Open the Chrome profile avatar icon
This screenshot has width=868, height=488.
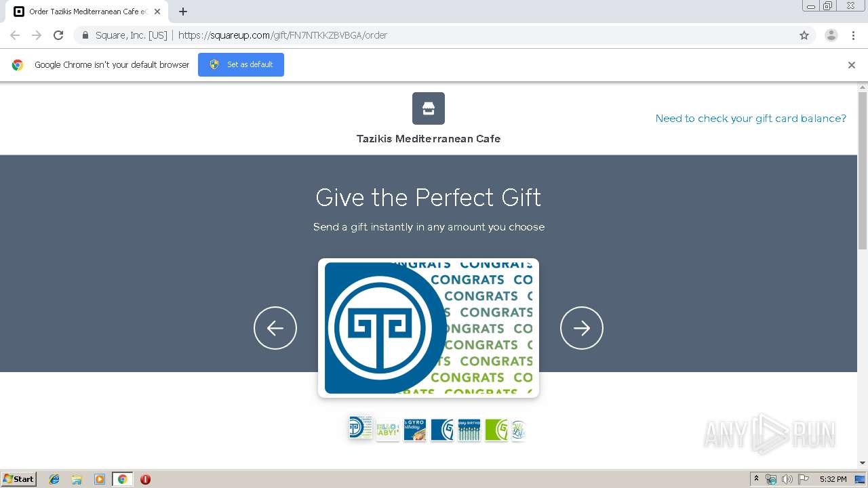(831, 35)
